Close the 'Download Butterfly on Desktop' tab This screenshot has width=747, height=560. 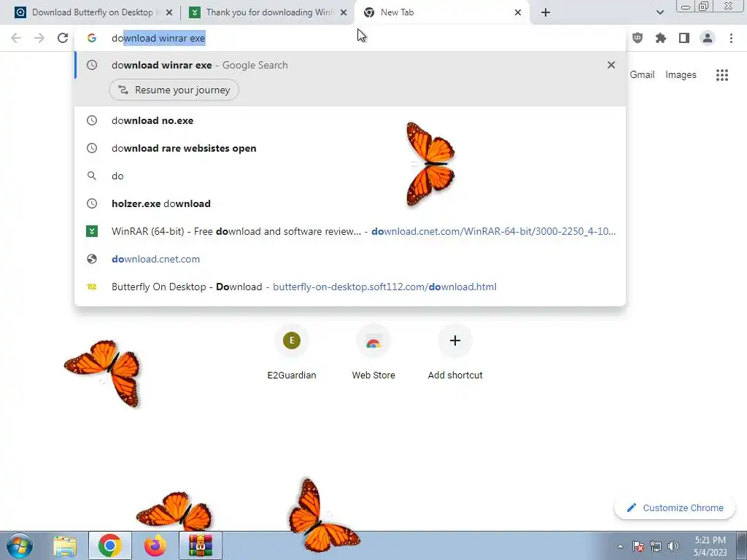(169, 12)
